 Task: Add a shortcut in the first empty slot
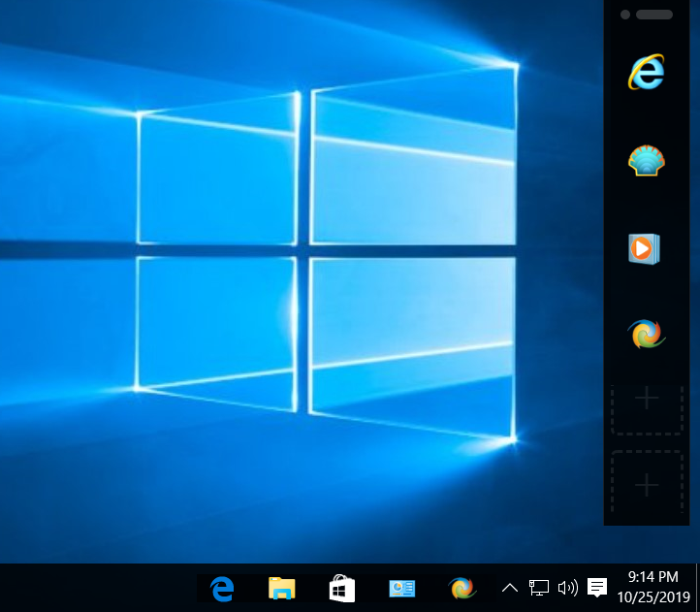(x=647, y=409)
